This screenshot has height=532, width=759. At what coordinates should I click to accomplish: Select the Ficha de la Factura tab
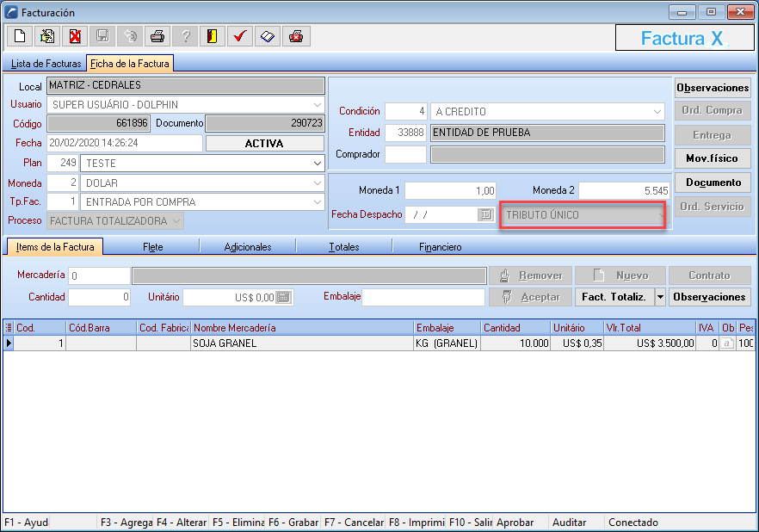point(130,64)
